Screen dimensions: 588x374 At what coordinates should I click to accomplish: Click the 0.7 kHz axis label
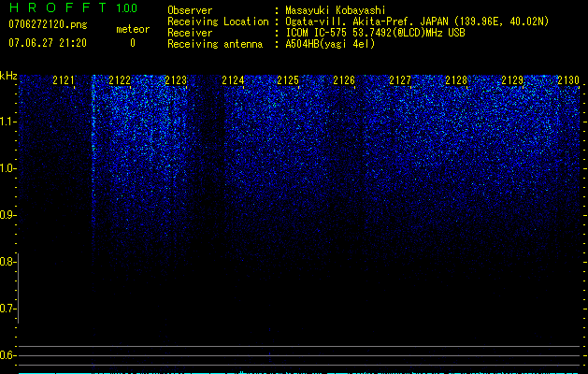click(x=7, y=309)
